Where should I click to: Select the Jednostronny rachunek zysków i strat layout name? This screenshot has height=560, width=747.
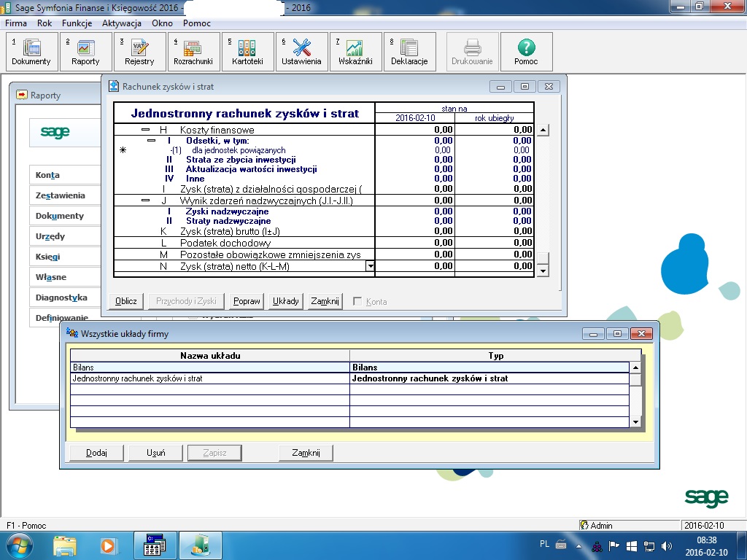point(138,378)
